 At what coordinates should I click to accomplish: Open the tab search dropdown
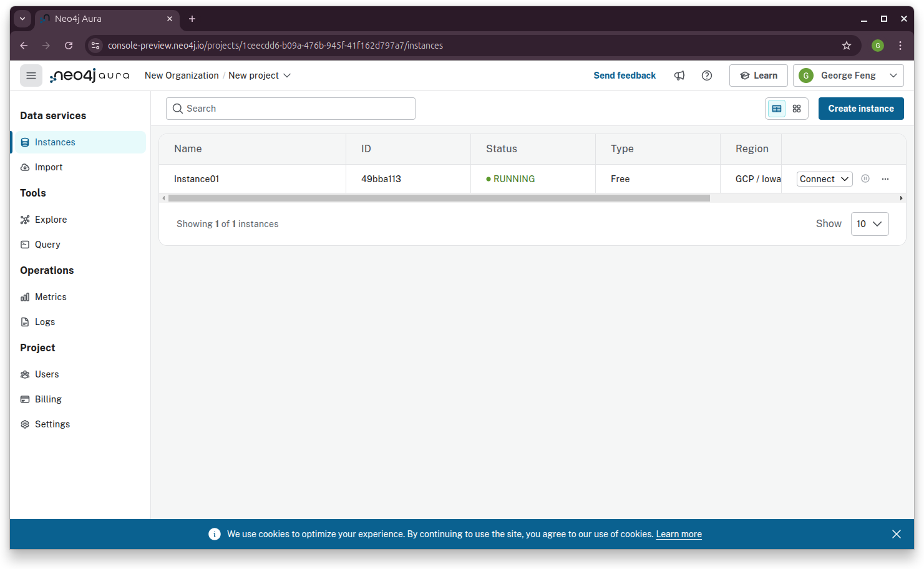coord(22,19)
